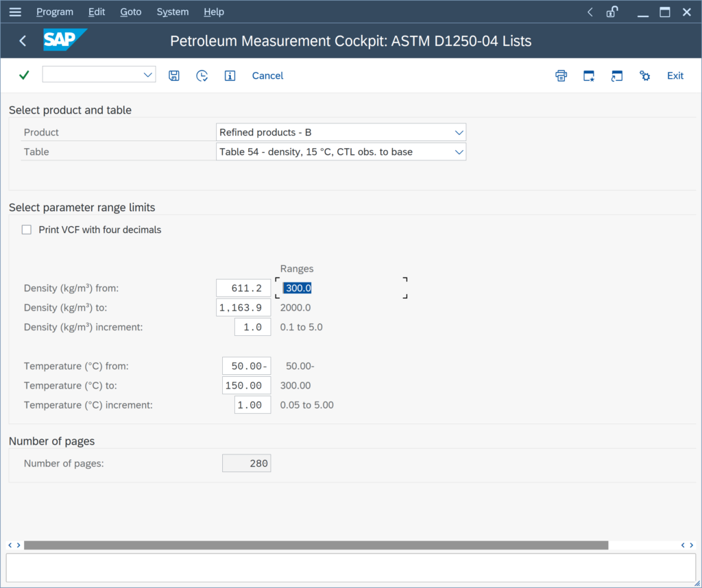Image resolution: width=702 pixels, height=588 pixels.
Task: Expand the command field dropdown arrow
Action: tap(148, 75)
